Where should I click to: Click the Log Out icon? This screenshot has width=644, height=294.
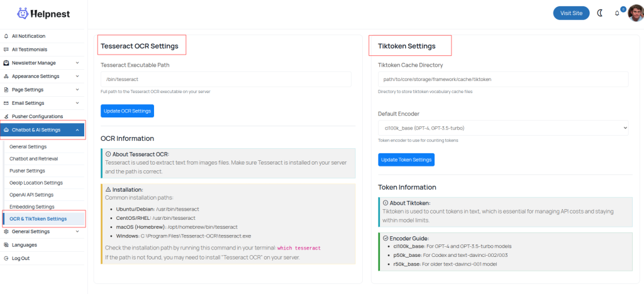[x=6, y=258]
